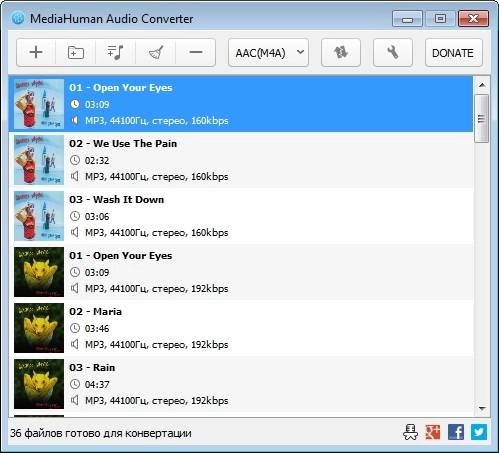
Task: Click the status text about 36 files ready
Action: pyautogui.click(x=101, y=433)
